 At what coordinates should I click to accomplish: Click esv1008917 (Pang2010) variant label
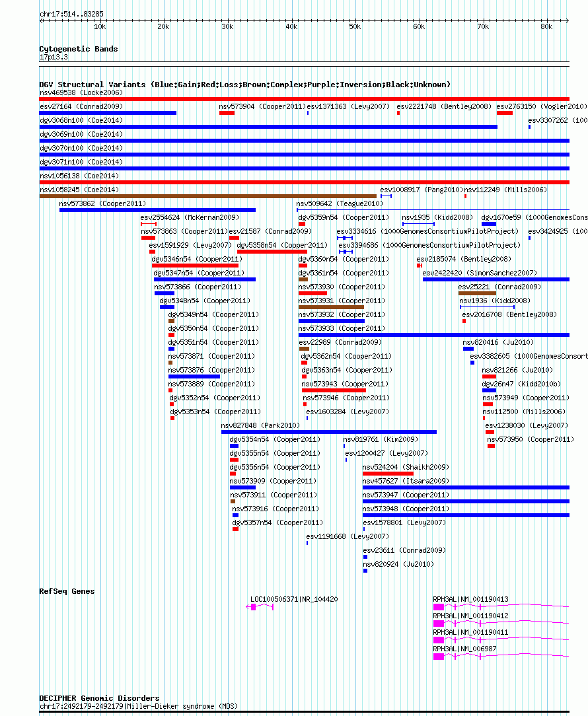click(422, 190)
